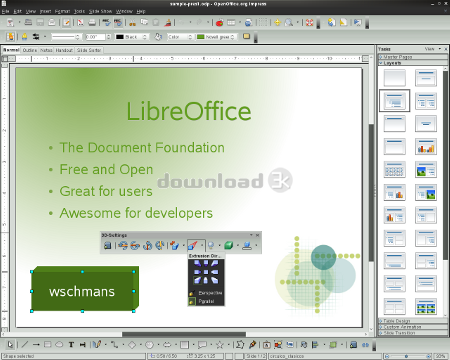Select the green 3D Surface icon
Image resolution: width=450 pixels, height=360 pixels.
(229, 246)
